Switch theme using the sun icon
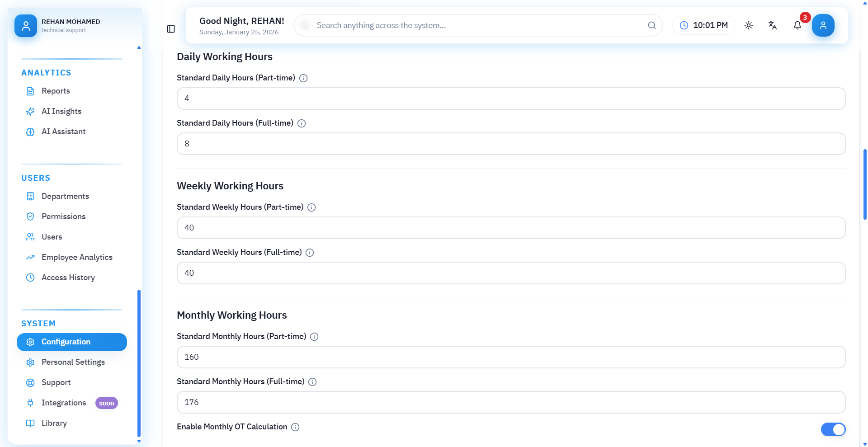Screen dimensions: 868x447 (x=749, y=25)
